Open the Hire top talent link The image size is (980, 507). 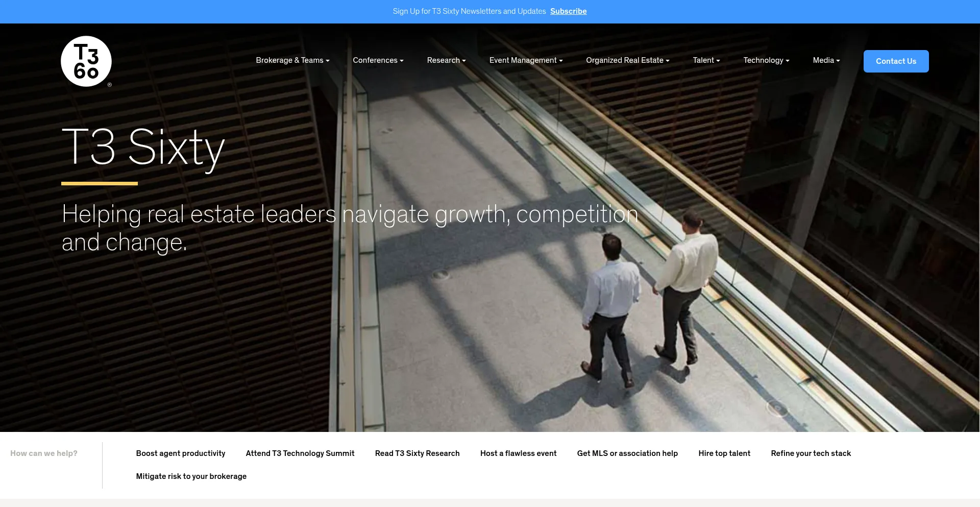[724, 453]
